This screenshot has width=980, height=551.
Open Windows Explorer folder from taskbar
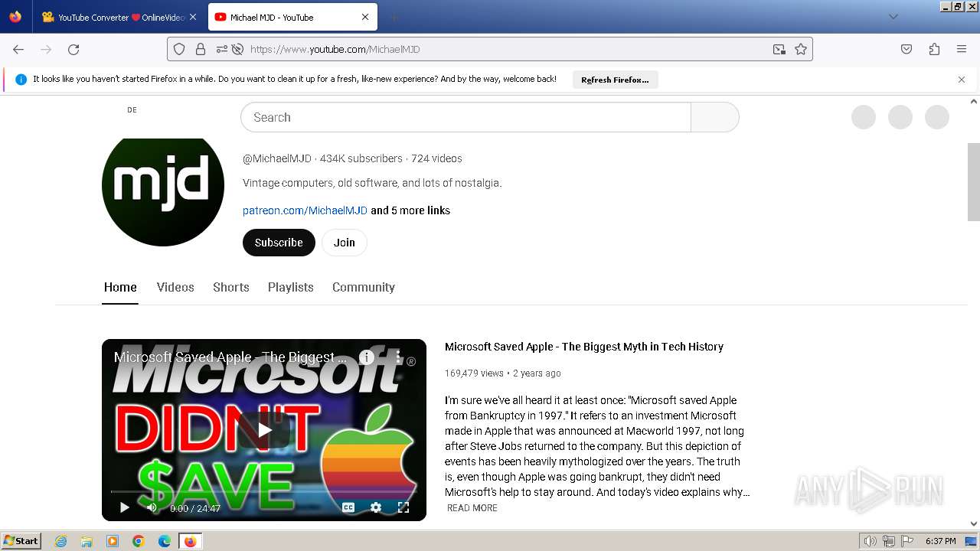pyautogui.click(x=87, y=541)
